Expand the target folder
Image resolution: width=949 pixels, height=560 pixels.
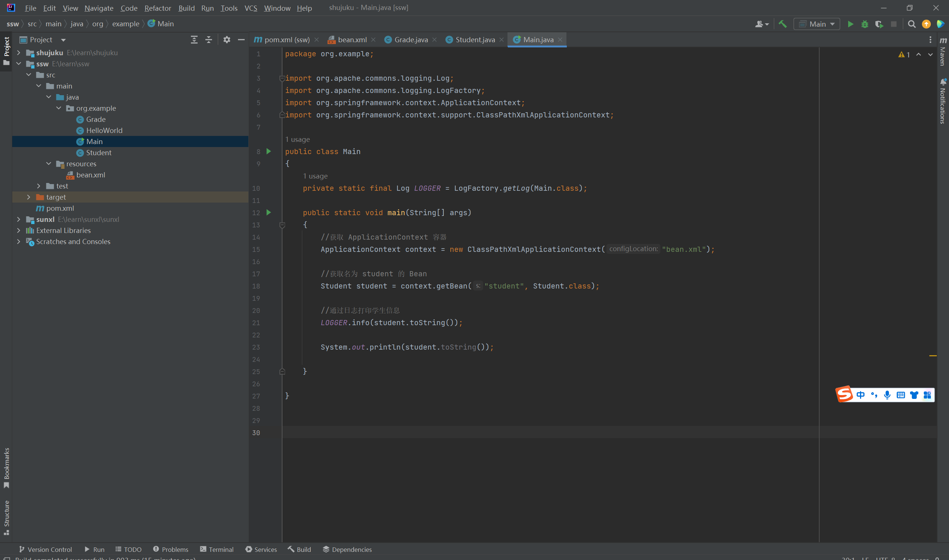pos(29,197)
